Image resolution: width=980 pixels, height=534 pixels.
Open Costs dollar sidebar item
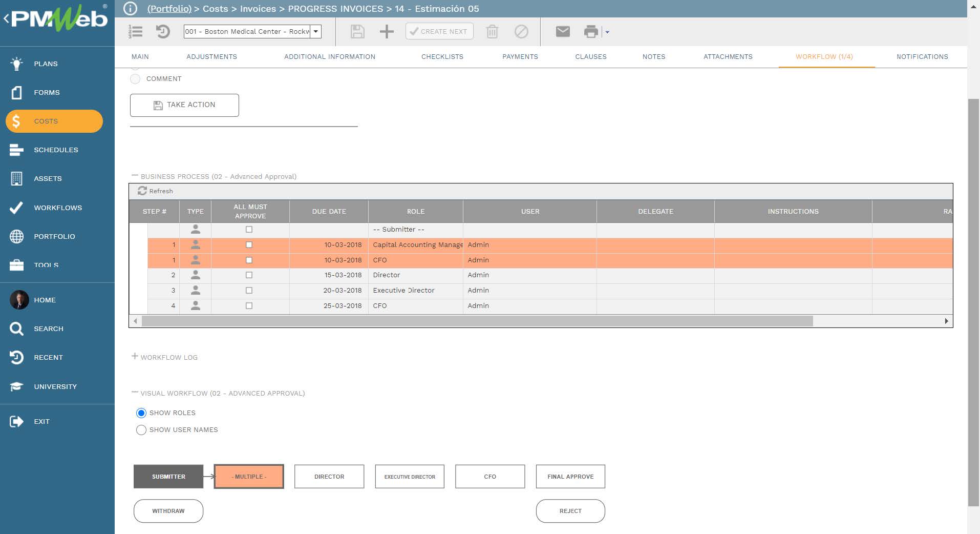[x=54, y=121]
